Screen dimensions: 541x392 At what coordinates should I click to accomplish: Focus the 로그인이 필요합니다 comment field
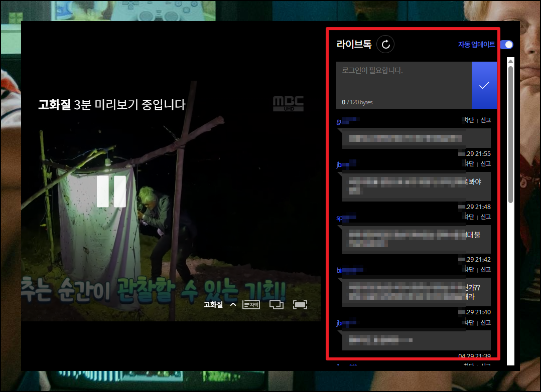(x=403, y=85)
